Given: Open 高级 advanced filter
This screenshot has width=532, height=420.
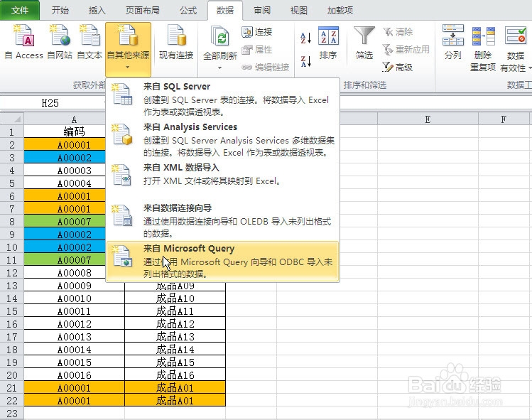Looking at the screenshot, I should tap(398, 68).
